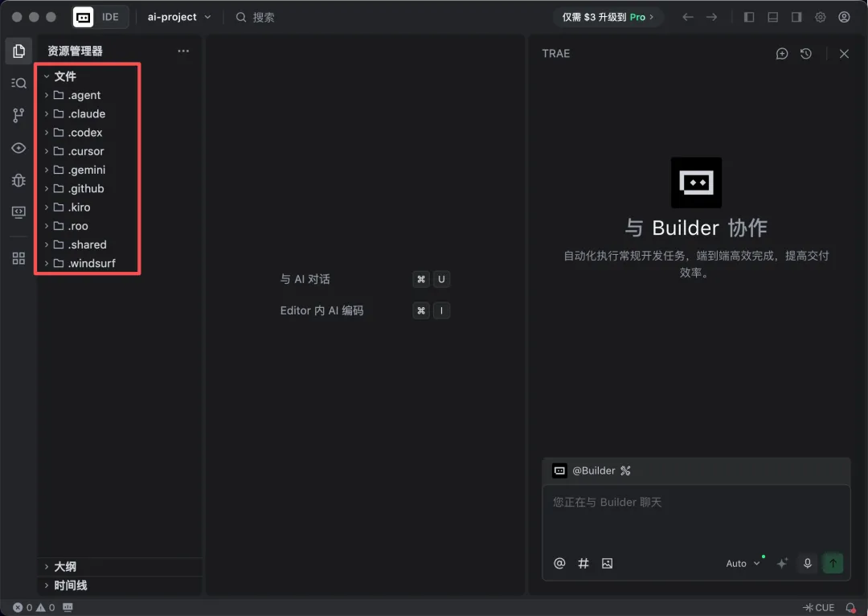Open settings gear icon
Image resolution: width=868 pixels, height=616 pixels.
point(821,17)
